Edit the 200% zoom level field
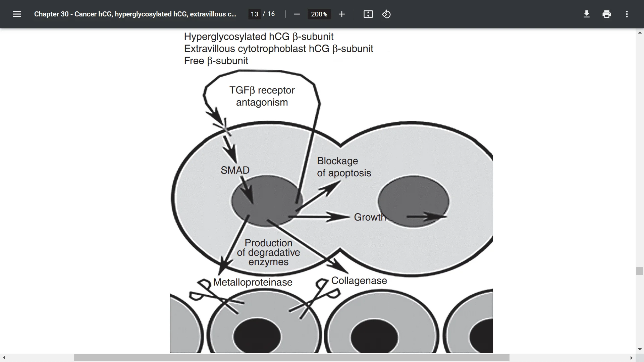Screen dimensions: 644x362 click(319, 14)
